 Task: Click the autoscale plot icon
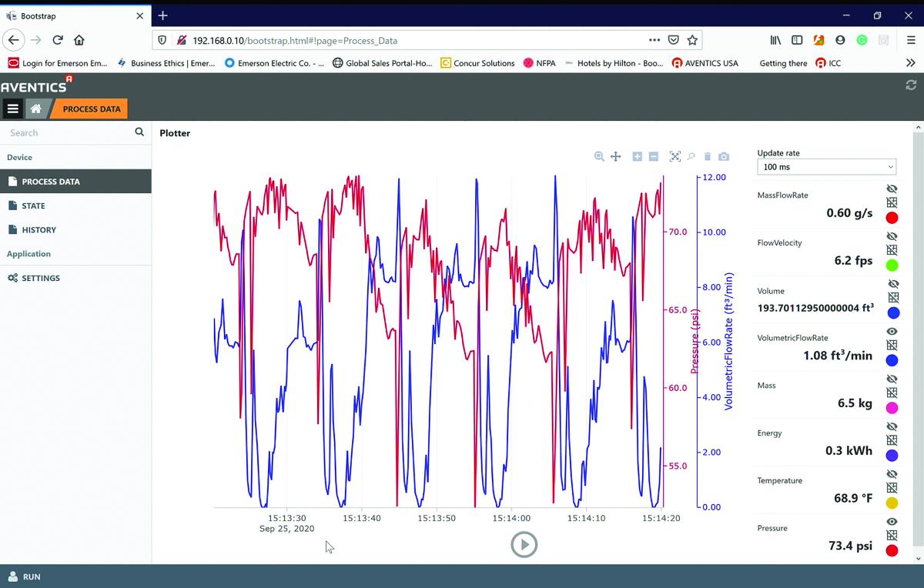[675, 156]
